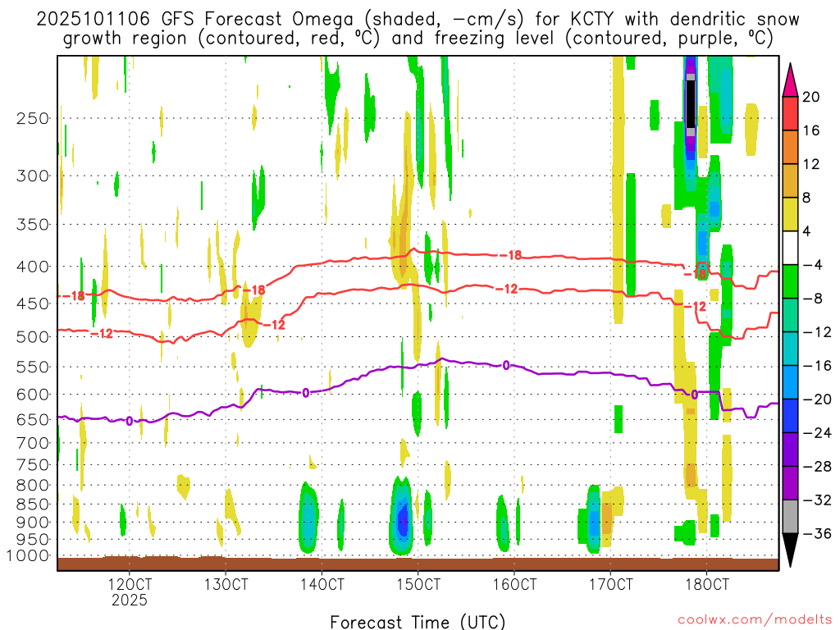
Task: Click the purple 0 freezing label near 160CT
Action: point(506,365)
